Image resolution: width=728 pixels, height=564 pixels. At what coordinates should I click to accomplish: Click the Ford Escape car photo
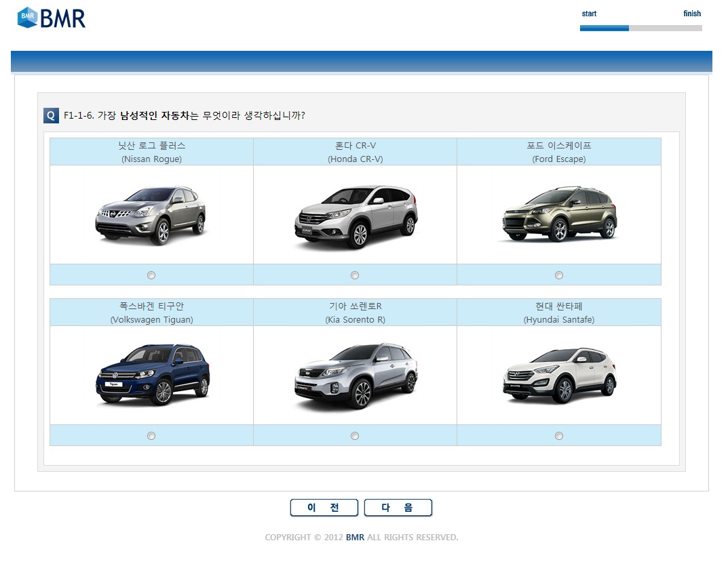point(559,214)
